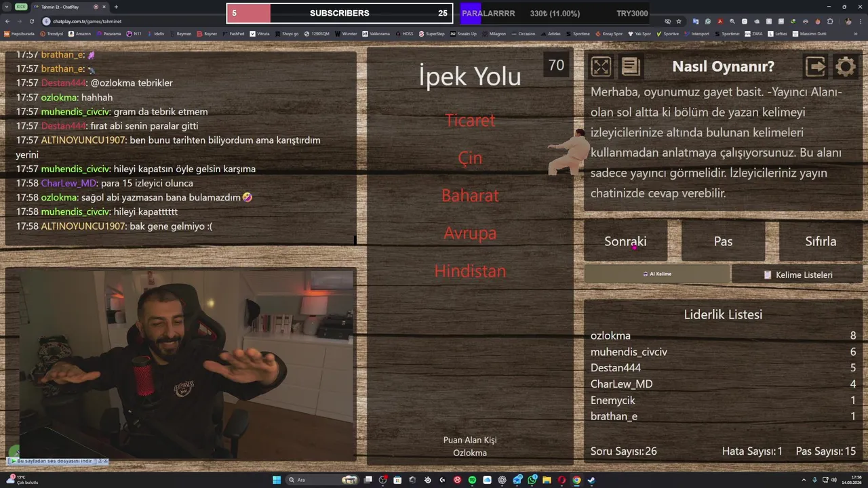This screenshot has width=868, height=488.
Task: Click the PARALARRRR donation goal bar
Action: point(555,13)
